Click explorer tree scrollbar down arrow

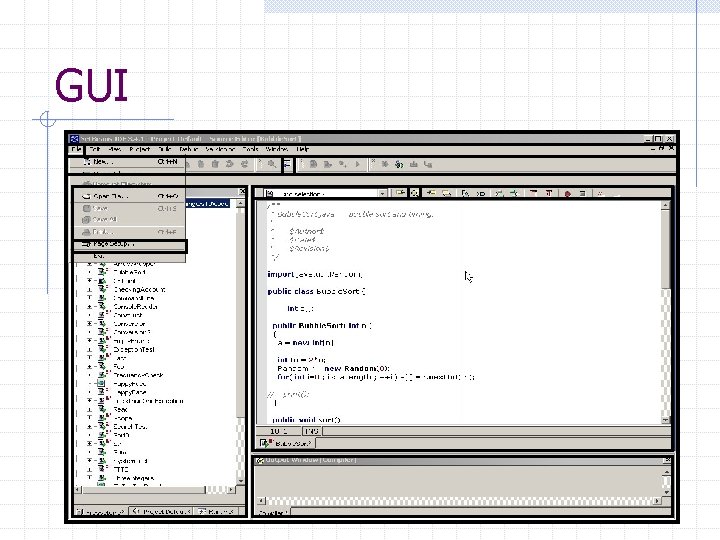click(x=241, y=481)
